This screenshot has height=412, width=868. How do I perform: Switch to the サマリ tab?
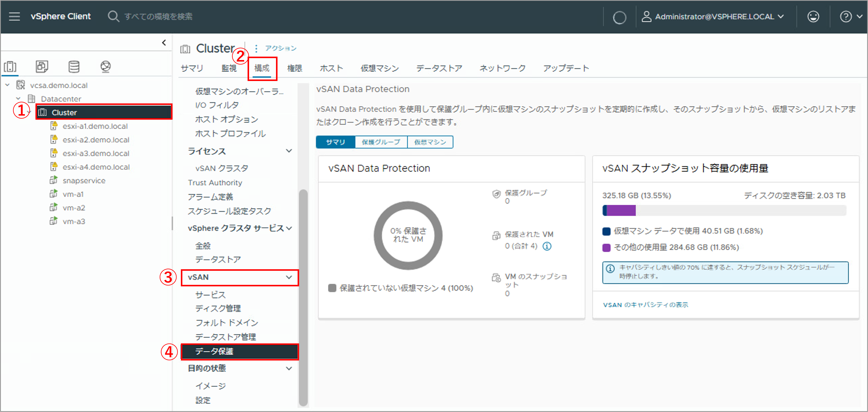[x=192, y=68]
